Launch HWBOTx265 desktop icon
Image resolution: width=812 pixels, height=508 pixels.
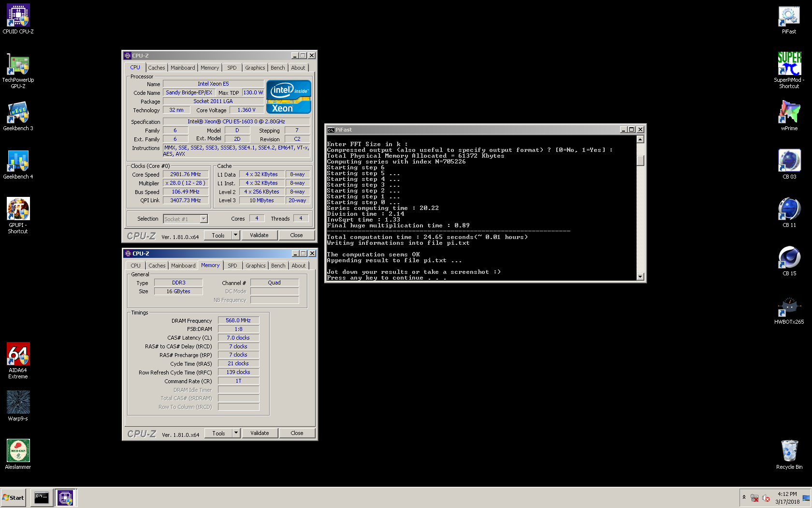click(789, 310)
